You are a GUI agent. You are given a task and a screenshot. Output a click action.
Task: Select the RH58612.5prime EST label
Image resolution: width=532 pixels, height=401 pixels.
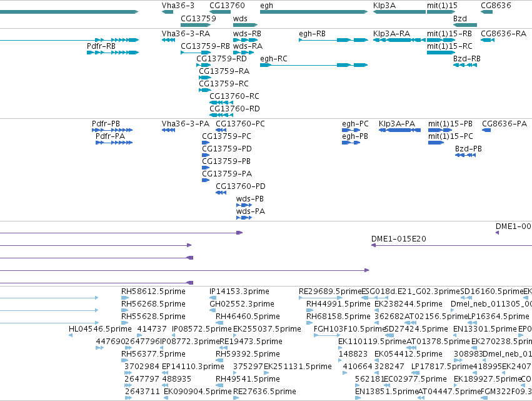[x=153, y=292]
